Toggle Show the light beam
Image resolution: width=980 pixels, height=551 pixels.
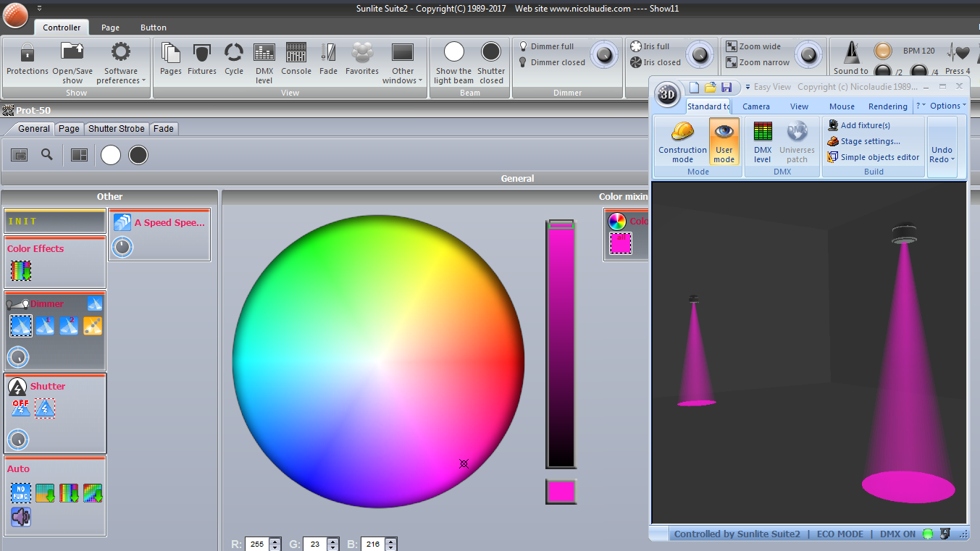(x=454, y=62)
